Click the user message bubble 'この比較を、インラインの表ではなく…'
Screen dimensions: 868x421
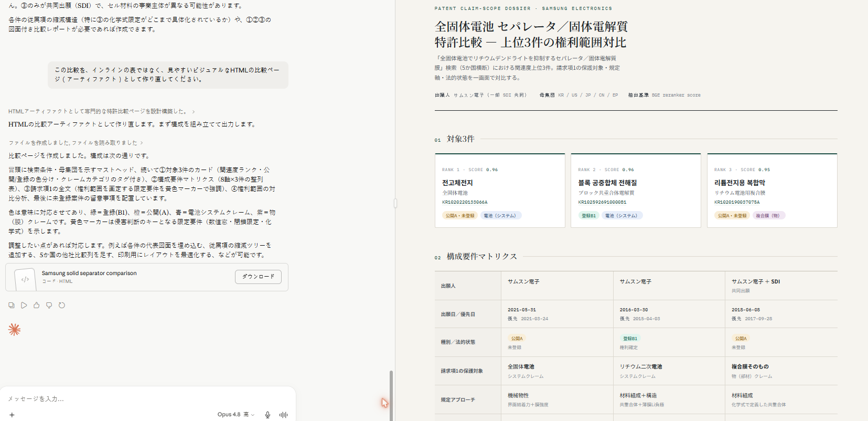coord(168,75)
